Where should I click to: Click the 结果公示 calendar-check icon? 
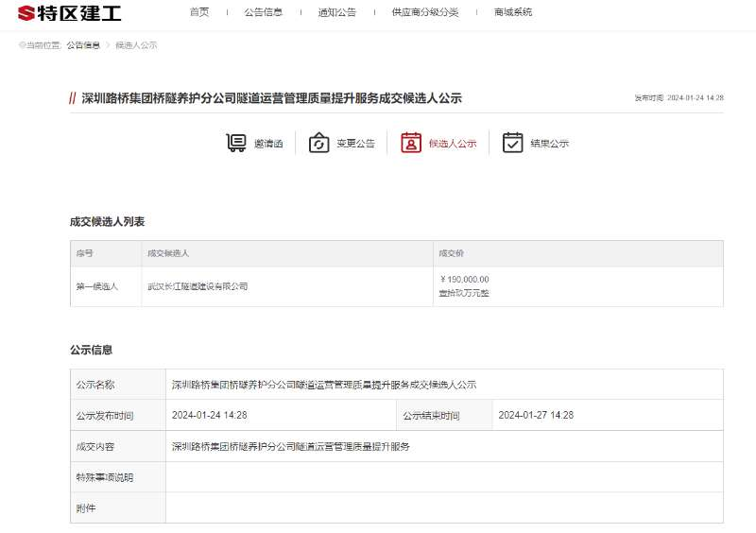512,143
